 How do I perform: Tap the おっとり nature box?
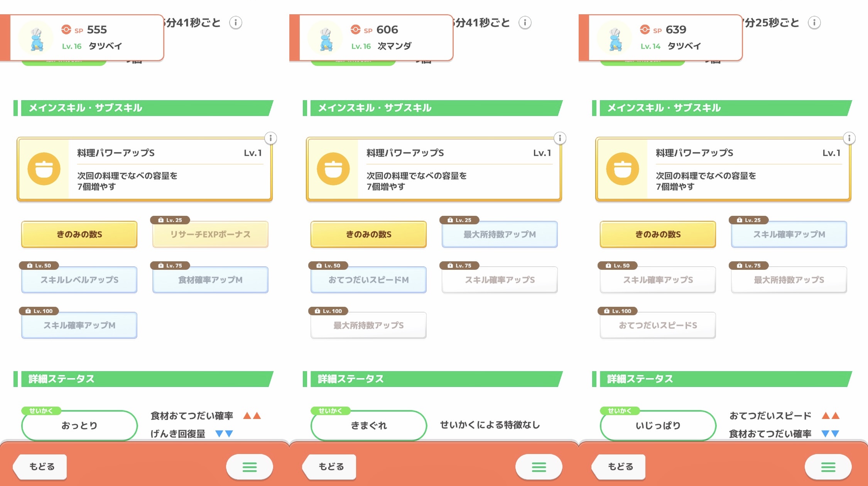click(x=79, y=425)
